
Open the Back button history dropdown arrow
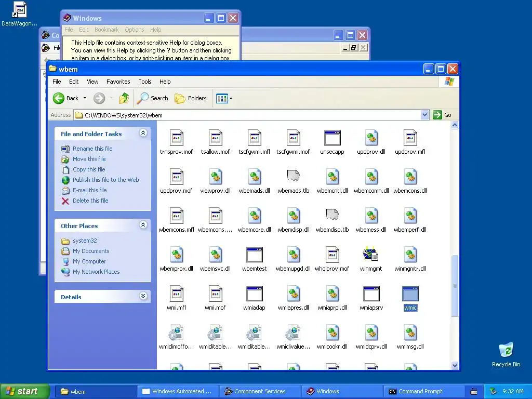coord(85,98)
